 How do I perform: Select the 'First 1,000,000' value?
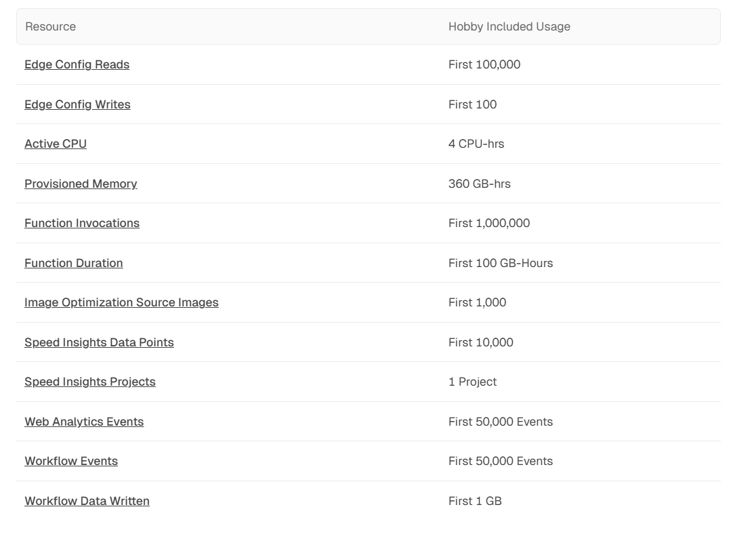tap(489, 223)
